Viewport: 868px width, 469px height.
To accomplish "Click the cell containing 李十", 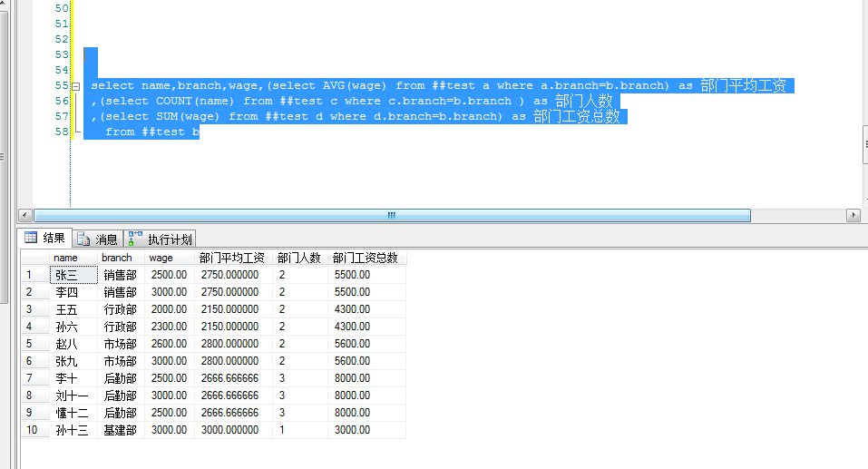I will [x=73, y=378].
